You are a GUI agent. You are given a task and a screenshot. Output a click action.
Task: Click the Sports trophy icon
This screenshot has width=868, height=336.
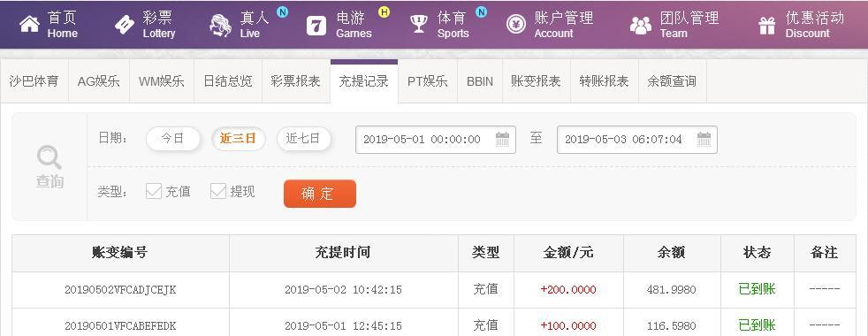pyautogui.click(x=419, y=25)
